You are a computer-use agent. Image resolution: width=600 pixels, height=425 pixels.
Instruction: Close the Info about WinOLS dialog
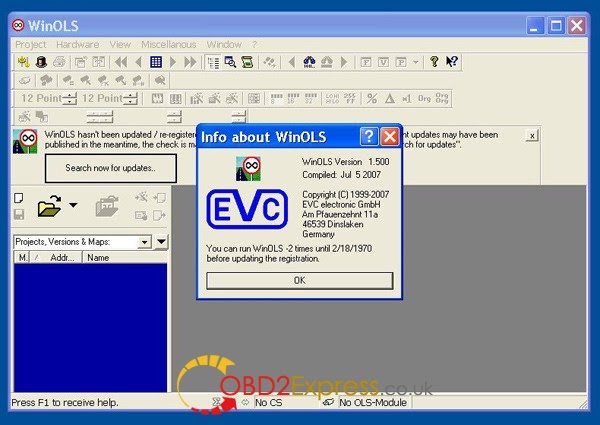click(x=390, y=137)
